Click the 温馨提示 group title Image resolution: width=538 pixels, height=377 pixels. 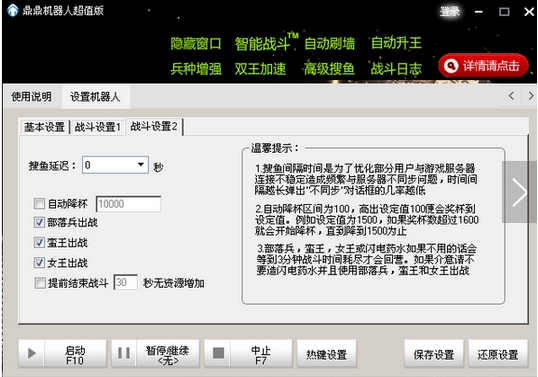click(x=275, y=148)
